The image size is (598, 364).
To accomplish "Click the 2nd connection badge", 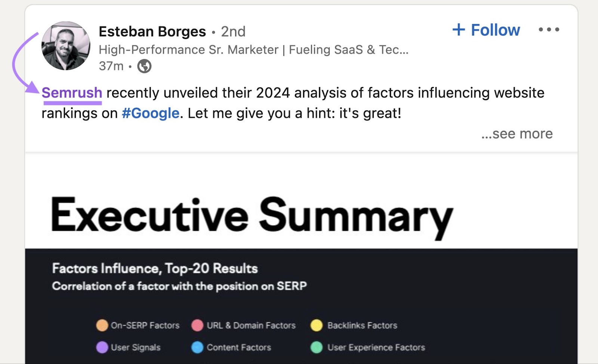I will coord(233,31).
